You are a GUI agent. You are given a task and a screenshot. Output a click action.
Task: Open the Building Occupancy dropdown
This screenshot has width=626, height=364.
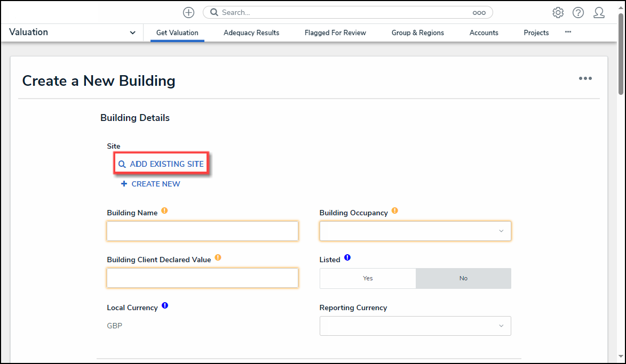pos(415,231)
